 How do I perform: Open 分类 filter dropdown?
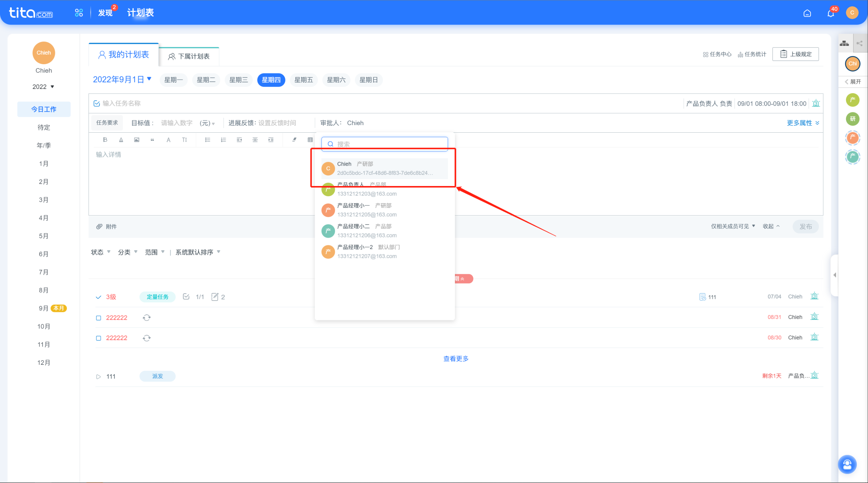pos(127,252)
